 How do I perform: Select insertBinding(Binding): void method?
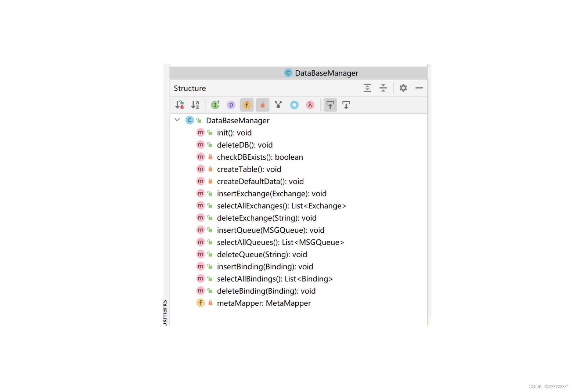pos(265,266)
